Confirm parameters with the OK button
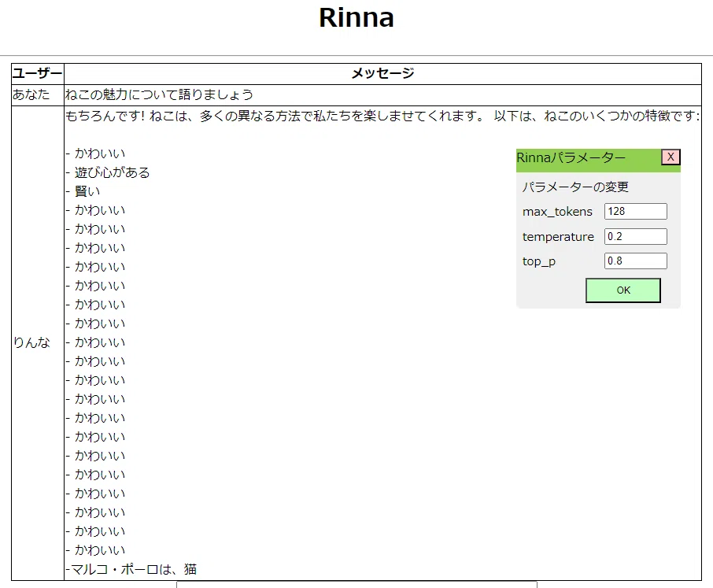This screenshot has width=713, height=588. (623, 290)
